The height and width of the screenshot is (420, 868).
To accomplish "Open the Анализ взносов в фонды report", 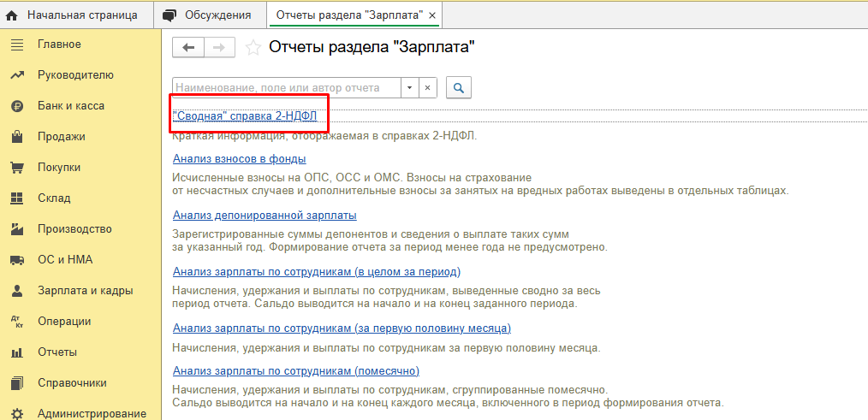I will click(x=240, y=159).
